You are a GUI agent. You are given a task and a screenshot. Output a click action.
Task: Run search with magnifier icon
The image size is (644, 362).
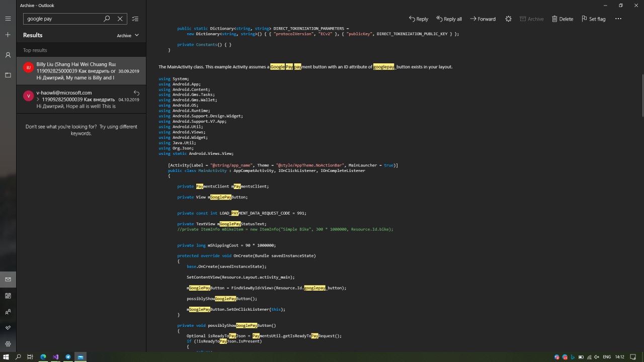[x=107, y=19]
